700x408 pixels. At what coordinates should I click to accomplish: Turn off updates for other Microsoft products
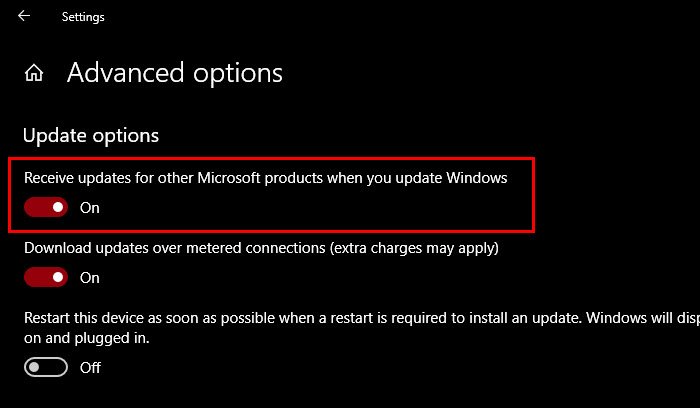[x=46, y=207]
